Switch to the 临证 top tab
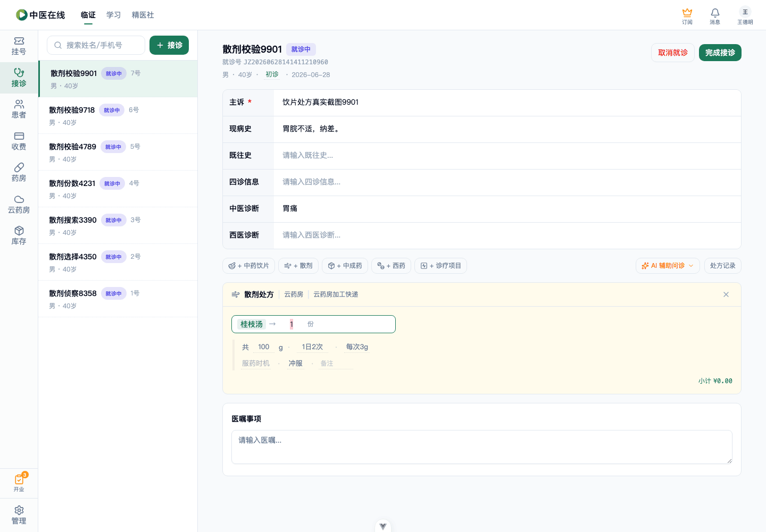Viewport: 766px width, 532px height. pos(88,15)
